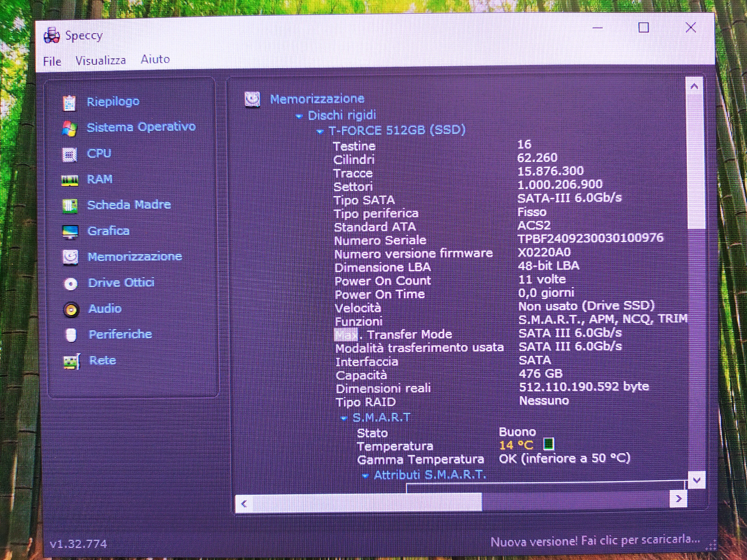Click the horizontal scrollbar thumb
Screen dimensions: 747x560
point(367,503)
